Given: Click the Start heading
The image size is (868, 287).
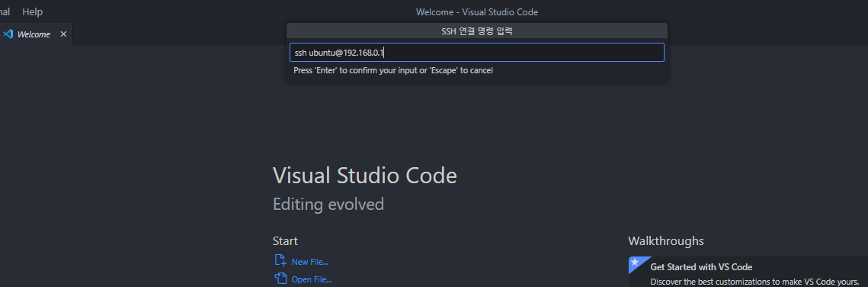Looking at the screenshot, I should [285, 241].
